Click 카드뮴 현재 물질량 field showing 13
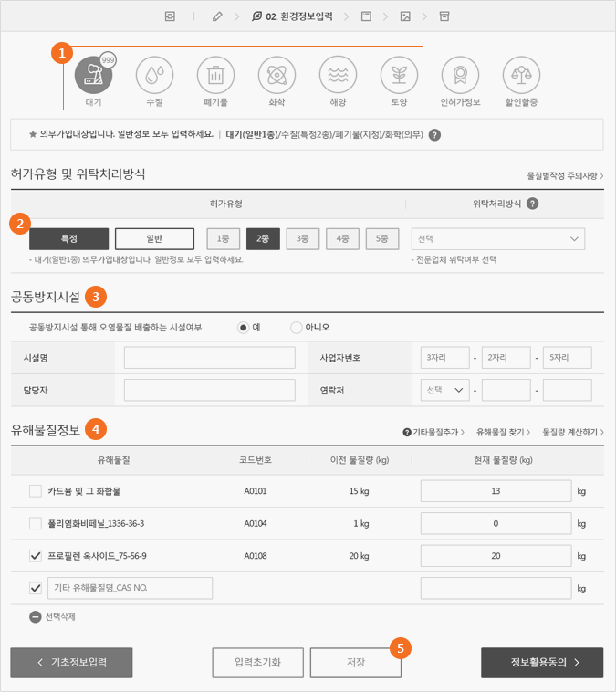Image resolution: width=616 pixels, height=692 pixels. (496, 491)
